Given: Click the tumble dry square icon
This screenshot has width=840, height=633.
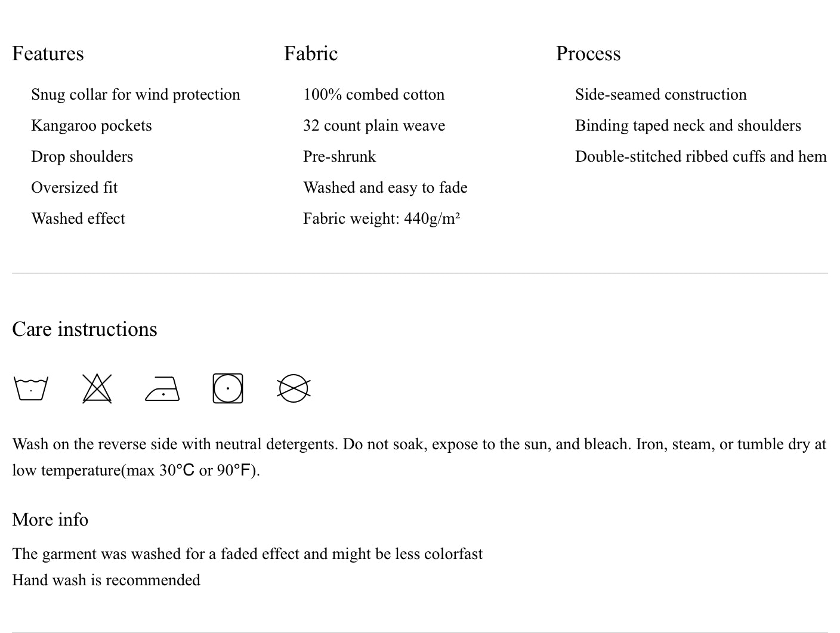Looking at the screenshot, I should click(228, 388).
